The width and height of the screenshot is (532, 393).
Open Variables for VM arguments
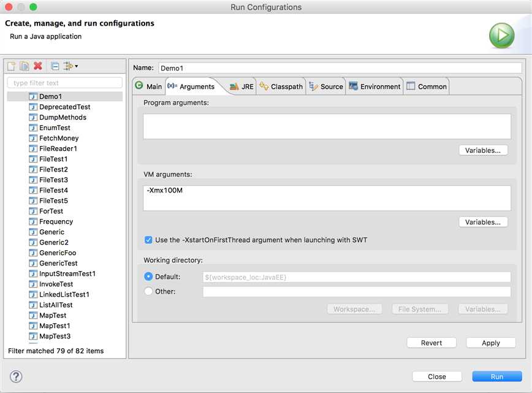(x=483, y=222)
